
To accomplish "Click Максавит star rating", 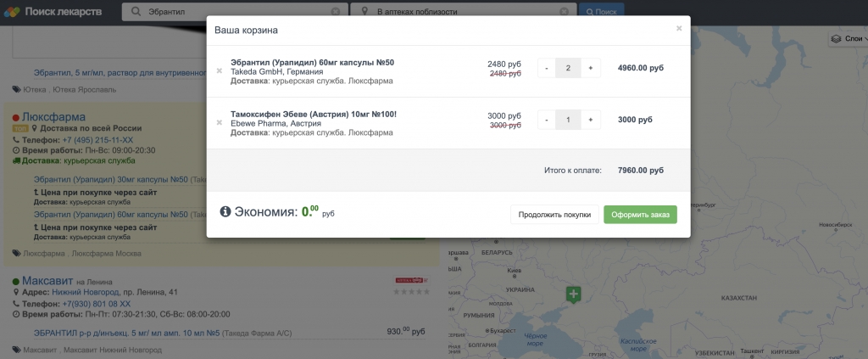I will pos(411,292).
